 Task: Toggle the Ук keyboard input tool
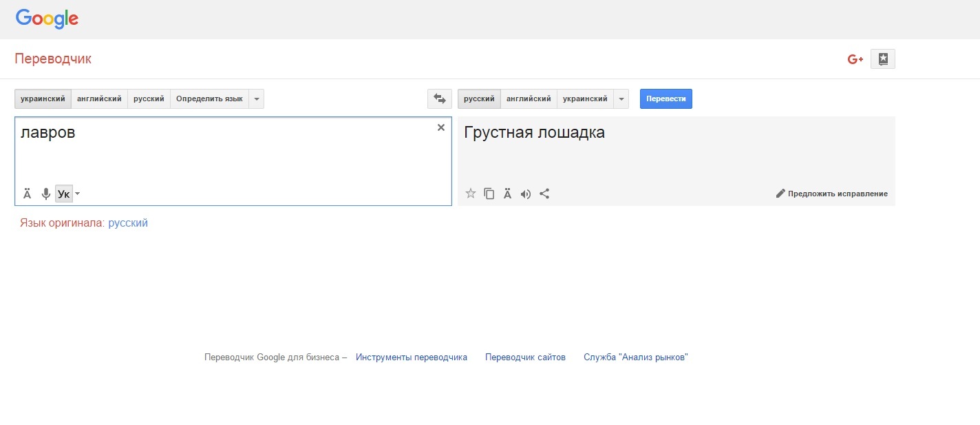pos(63,194)
